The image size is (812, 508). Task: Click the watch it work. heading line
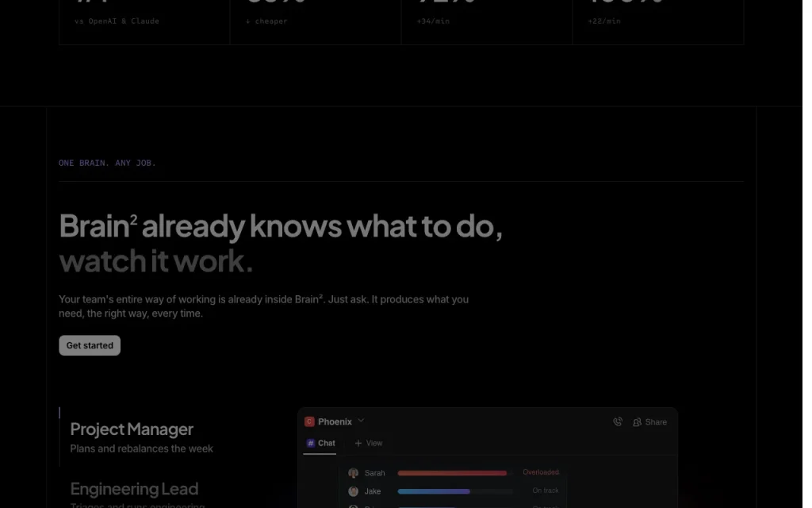click(x=156, y=260)
